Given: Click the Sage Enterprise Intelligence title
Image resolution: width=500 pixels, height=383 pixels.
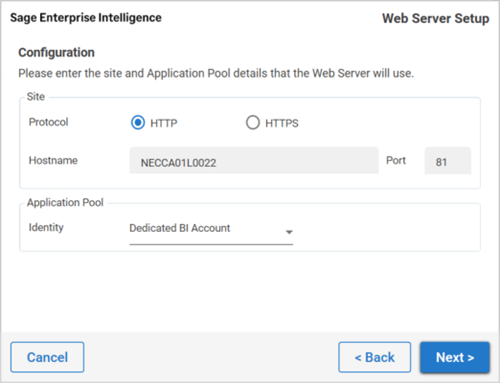Looking at the screenshot, I should tap(86, 18).
